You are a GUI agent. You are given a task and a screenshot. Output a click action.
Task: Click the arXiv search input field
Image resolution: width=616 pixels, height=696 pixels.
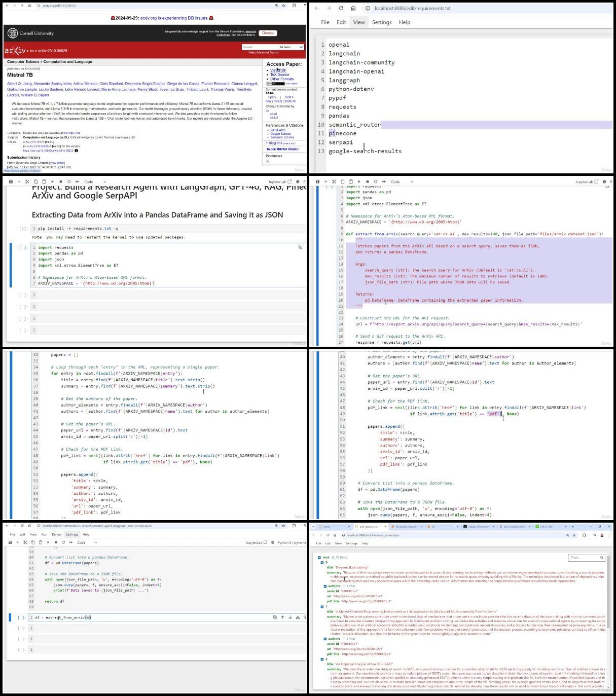point(259,47)
